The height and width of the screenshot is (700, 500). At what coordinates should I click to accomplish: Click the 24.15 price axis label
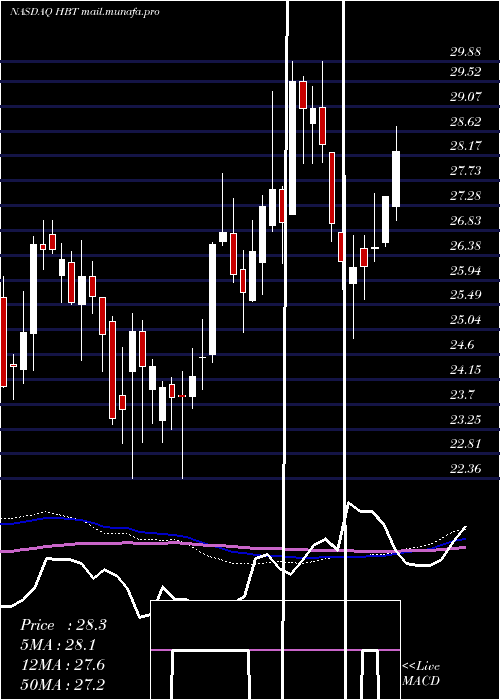466,370
